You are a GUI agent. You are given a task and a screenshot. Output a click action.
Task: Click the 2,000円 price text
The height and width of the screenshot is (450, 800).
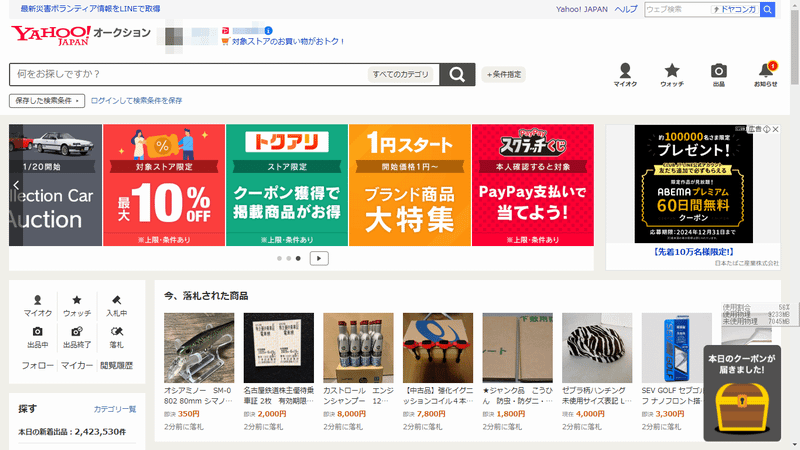tap(272, 414)
